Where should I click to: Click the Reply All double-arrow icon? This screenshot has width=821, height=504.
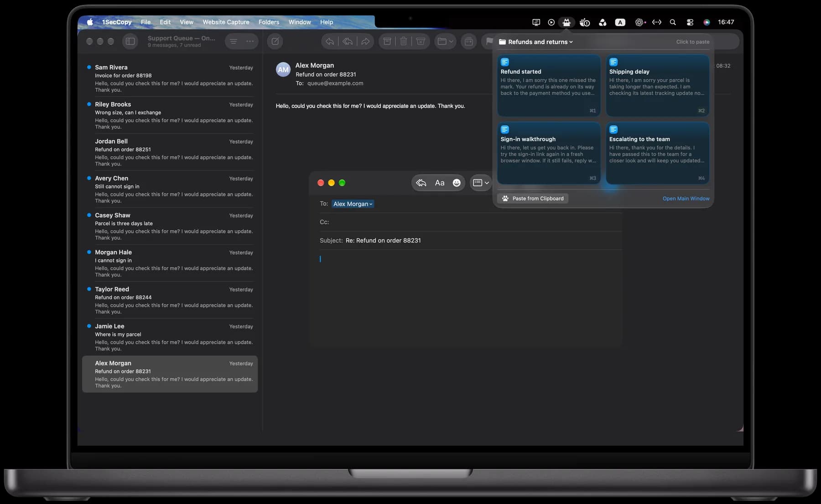(x=348, y=41)
